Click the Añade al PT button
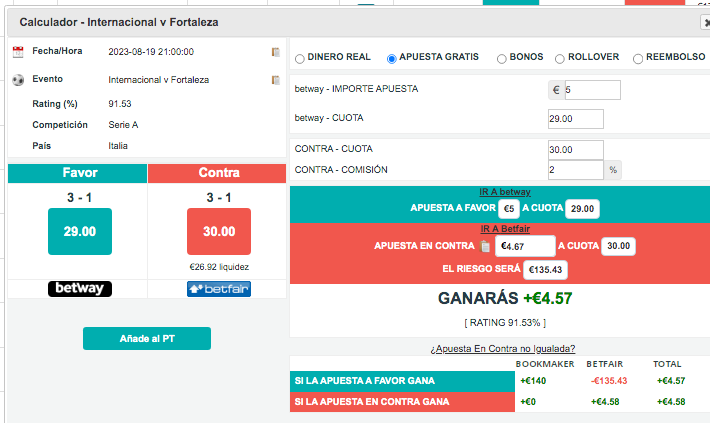The width and height of the screenshot is (710, 423). click(147, 338)
